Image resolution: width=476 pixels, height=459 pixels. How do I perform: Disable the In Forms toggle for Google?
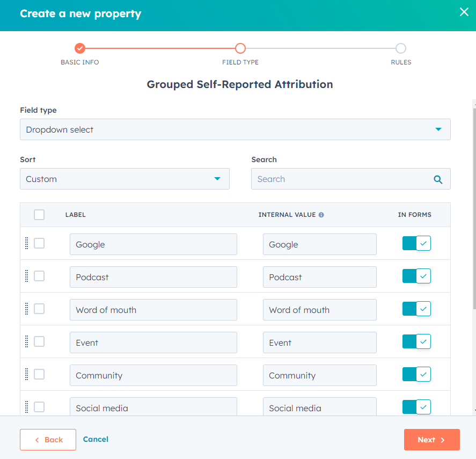click(416, 243)
